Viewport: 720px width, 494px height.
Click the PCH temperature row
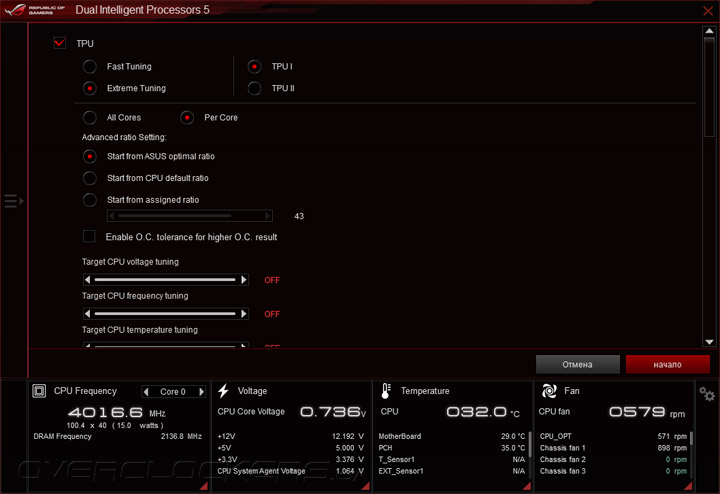452,448
